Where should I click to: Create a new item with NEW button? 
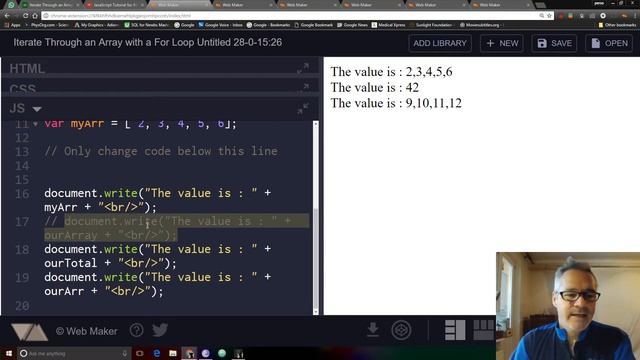click(502, 43)
